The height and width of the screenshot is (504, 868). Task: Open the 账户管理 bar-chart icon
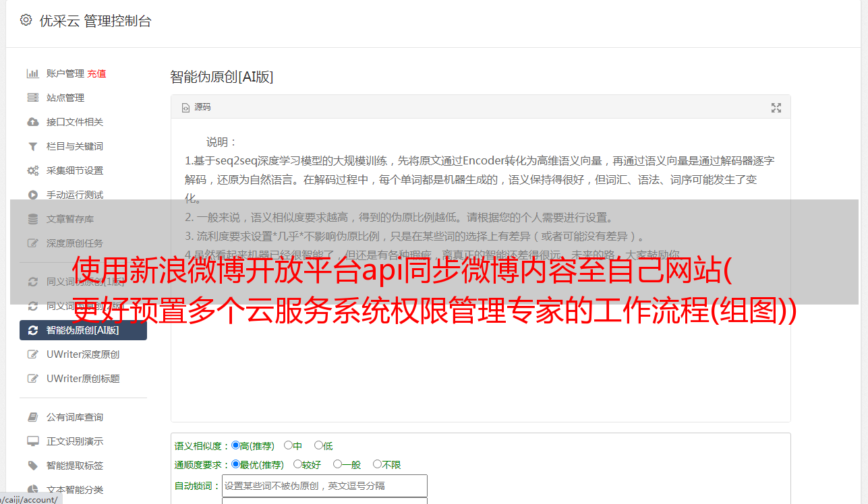coord(32,73)
